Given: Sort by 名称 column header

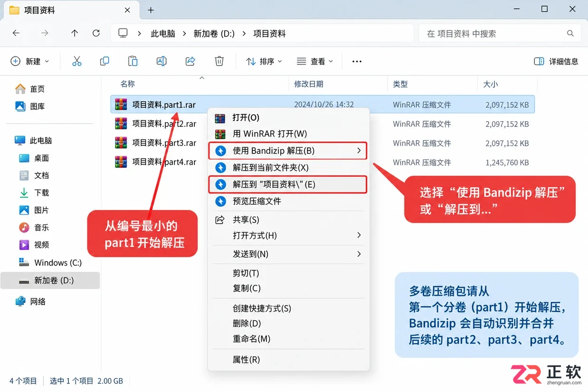Looking at the screenshot, I should (128, 84).
